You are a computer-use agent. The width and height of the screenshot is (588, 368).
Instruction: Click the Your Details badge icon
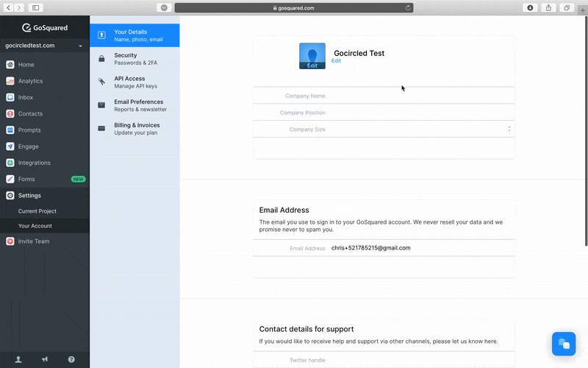[x=101, y=35]
